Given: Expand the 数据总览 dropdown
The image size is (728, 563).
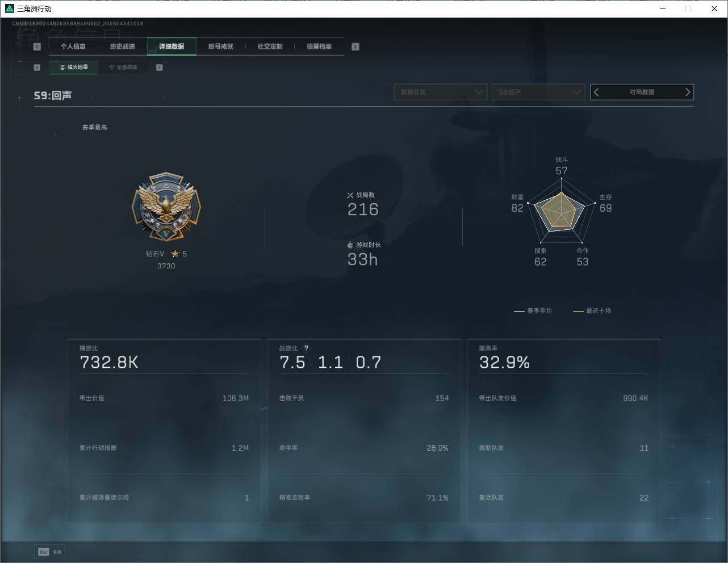Looking at the screenshot, I should 441,92.
